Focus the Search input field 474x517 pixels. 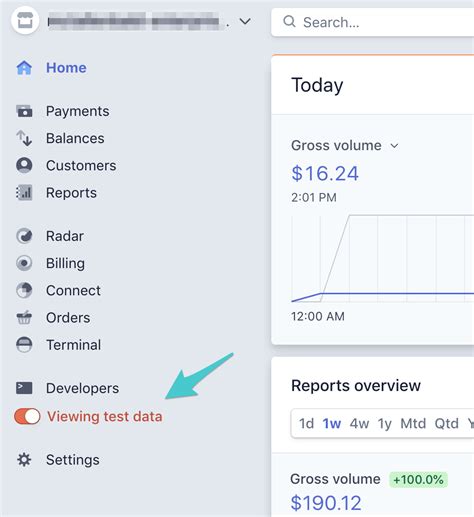373,22
